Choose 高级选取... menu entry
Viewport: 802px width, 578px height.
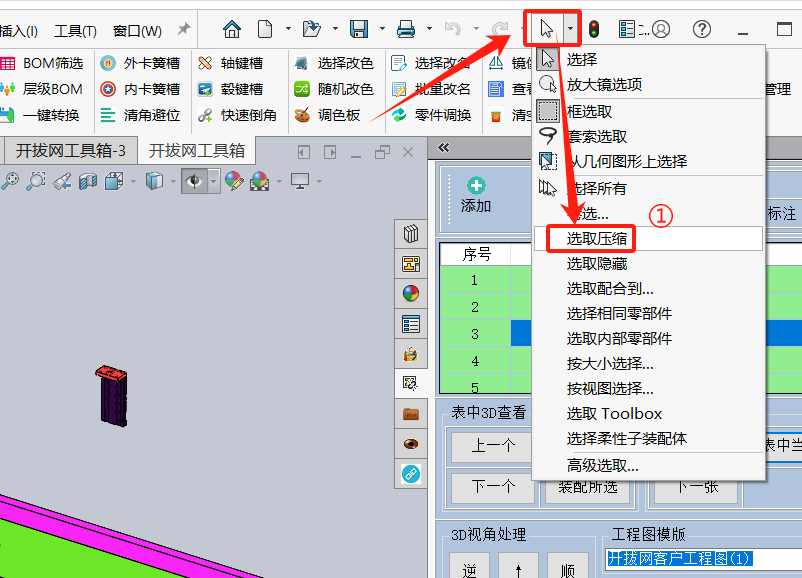(649, 465)
